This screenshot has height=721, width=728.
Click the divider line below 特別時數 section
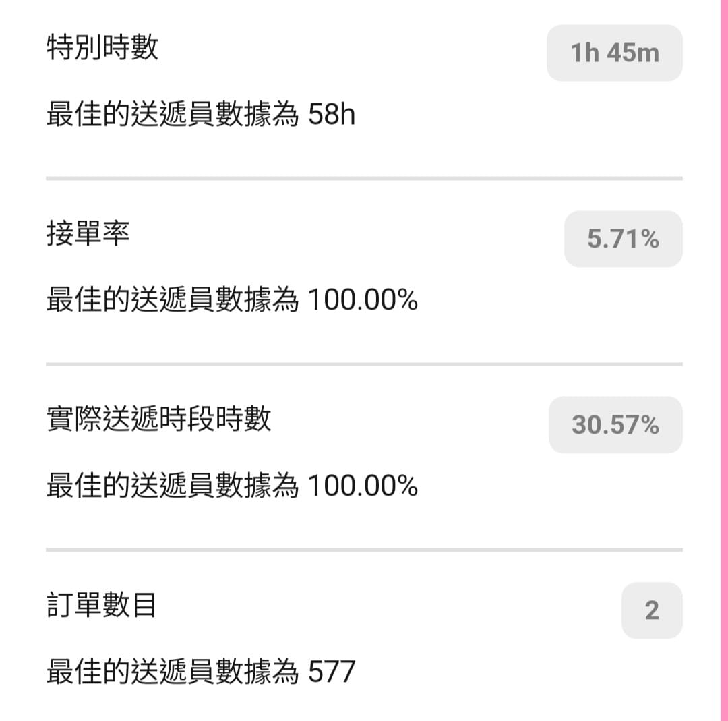pos(364,178)
